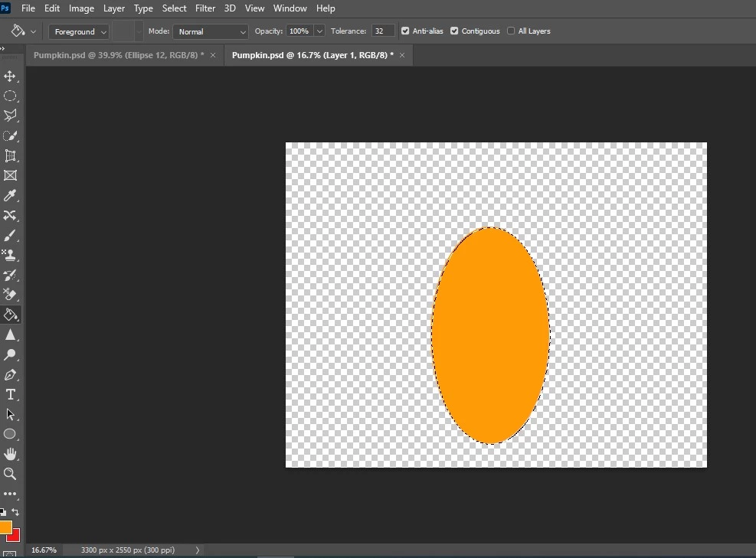Click the red background color swatch
756x558 pixels.
tap(15, 536)
